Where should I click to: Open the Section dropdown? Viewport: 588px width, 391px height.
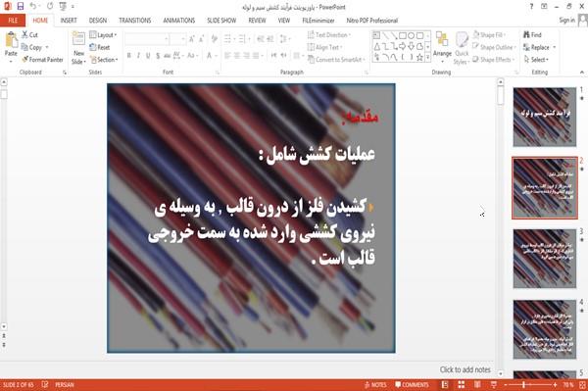click(104, 59)
